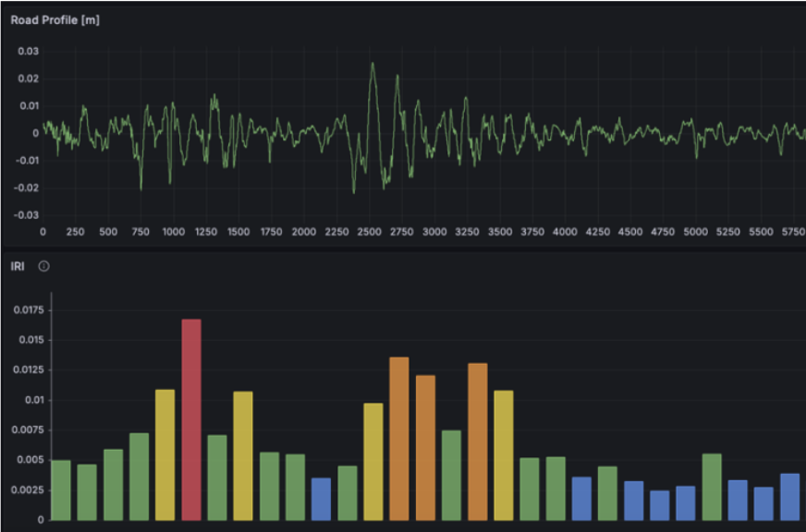The height and width of the screenshot is (532, 806).
Task: Select the yellow bar right of the red bar
Action: [x=243, y=454]
